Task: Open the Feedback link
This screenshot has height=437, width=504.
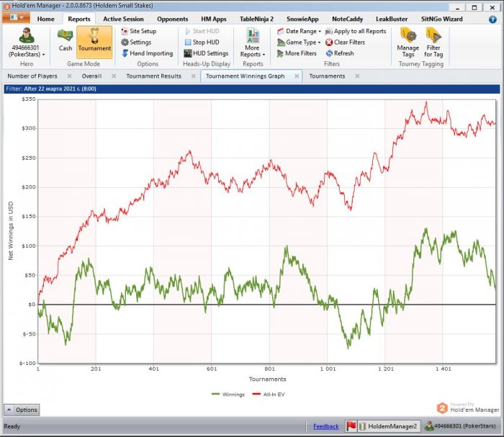Action: (x=326, y=426)
